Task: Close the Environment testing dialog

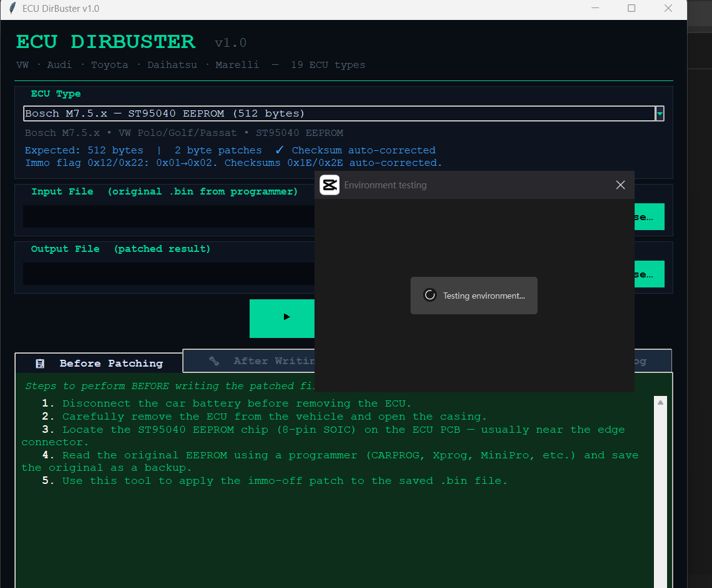Action: point(620,185)
